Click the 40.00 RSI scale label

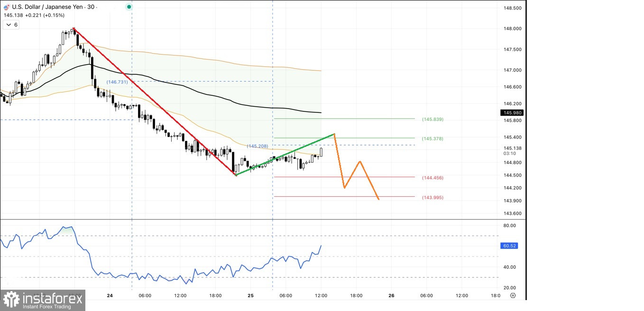click(x=509, y=267)
